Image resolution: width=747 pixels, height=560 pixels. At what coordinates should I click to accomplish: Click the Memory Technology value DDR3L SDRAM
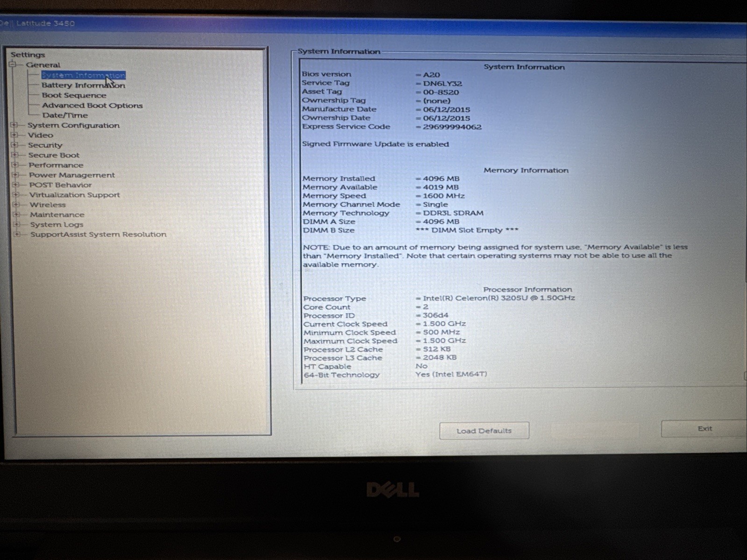453,213
